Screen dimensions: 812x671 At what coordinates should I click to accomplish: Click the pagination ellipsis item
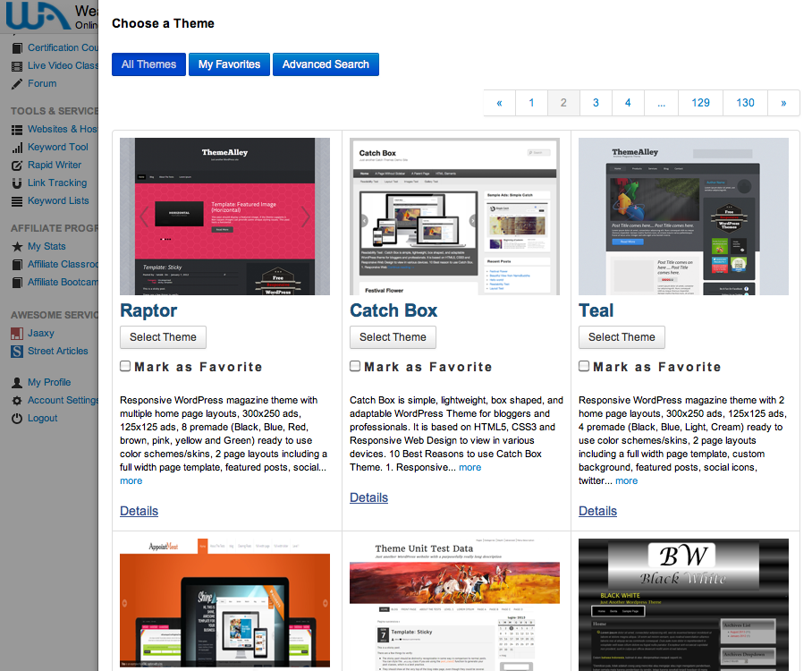(661, 103)
